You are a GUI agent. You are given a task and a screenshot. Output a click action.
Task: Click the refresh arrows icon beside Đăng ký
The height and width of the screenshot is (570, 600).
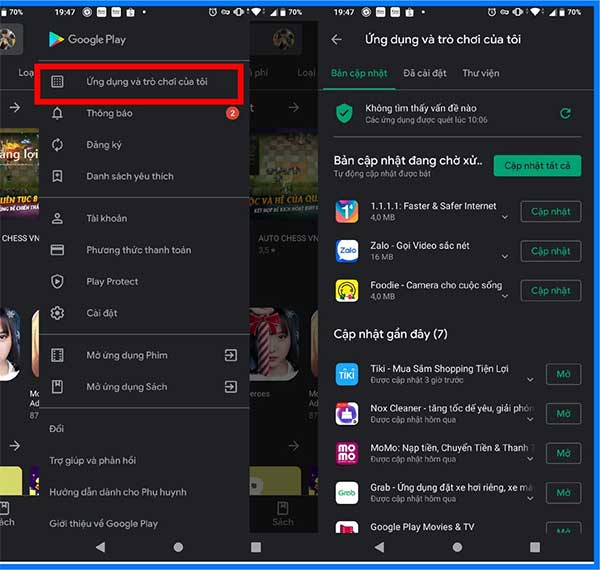(57, 145)
